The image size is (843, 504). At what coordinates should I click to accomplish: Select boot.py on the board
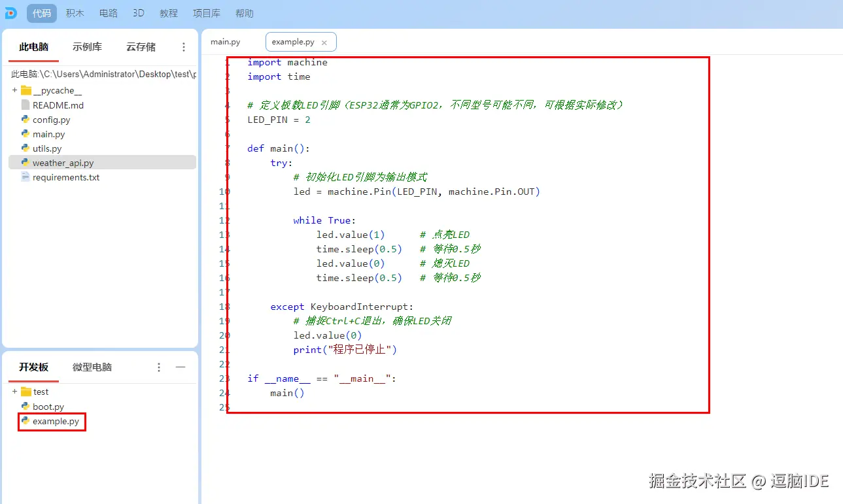pos(48,407)
